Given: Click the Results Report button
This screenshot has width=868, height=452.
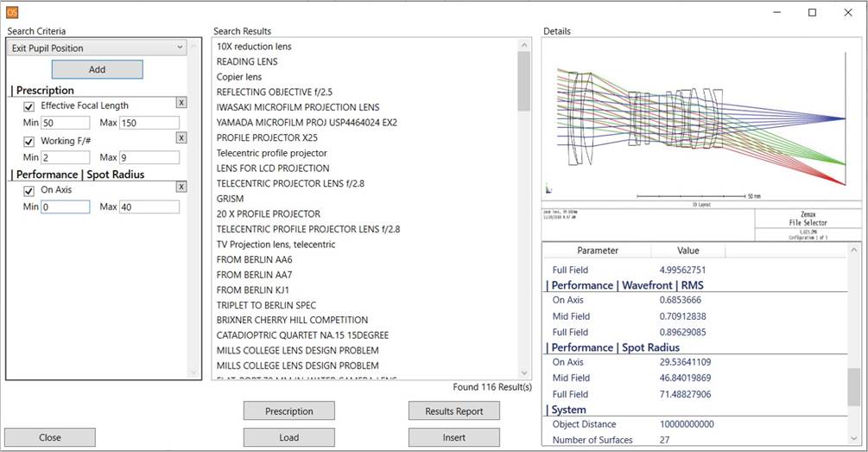Looking at the screenshot, I should coord(453,411).
